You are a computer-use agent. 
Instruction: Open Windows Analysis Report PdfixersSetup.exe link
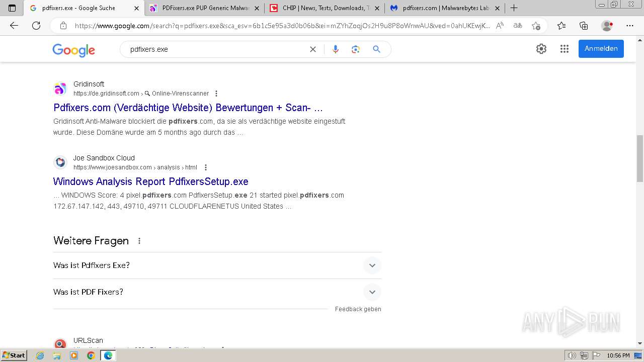(151, 182)
